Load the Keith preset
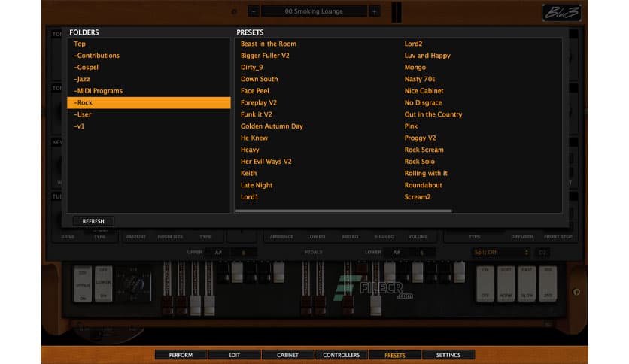This screenshot has height=364, width=629. point(249,173)
